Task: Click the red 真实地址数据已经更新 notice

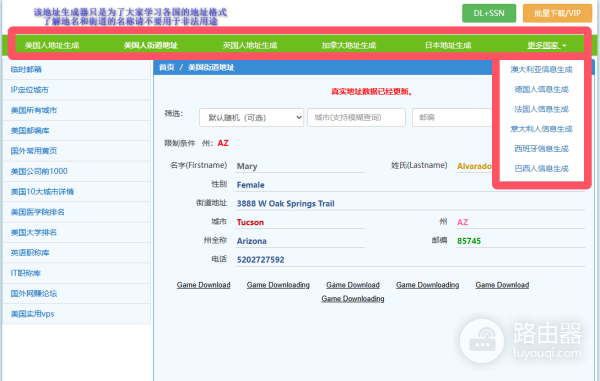Action: click(x=371, y=91)
